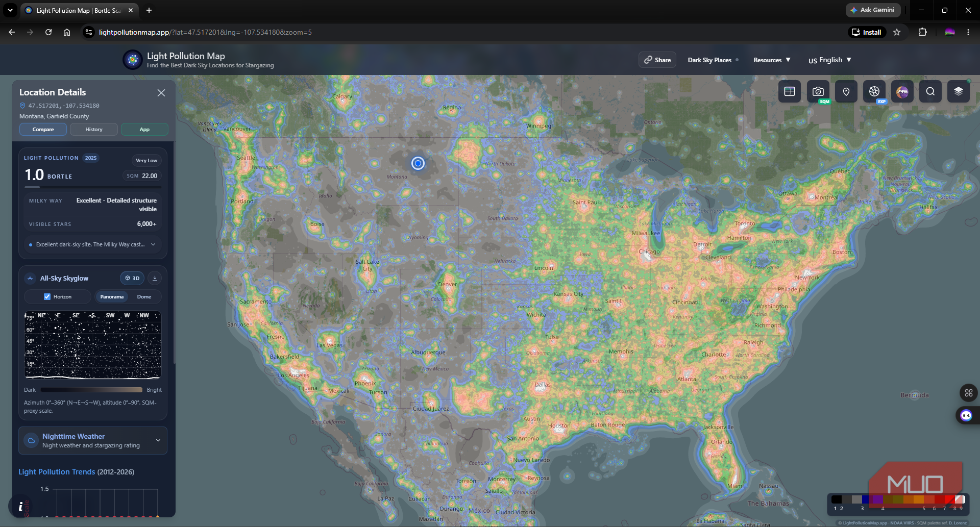Open the split map compare view icon
The height and width of the screenshot is (527, 980).
click(790, 91)
